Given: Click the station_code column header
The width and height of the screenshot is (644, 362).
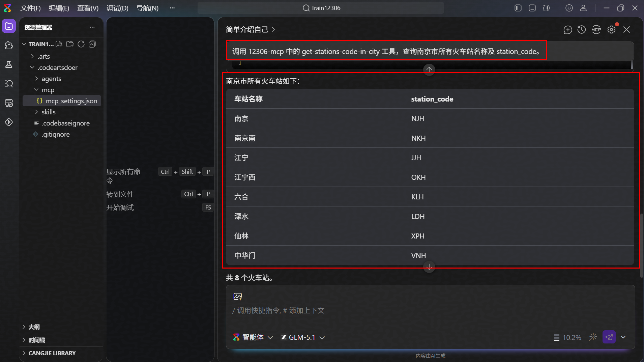Looking at the screenshot, I should tap(518, 99).
